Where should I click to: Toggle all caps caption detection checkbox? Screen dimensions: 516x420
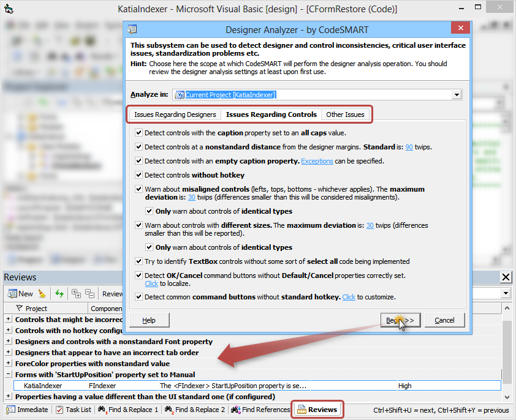pos(139,132)
